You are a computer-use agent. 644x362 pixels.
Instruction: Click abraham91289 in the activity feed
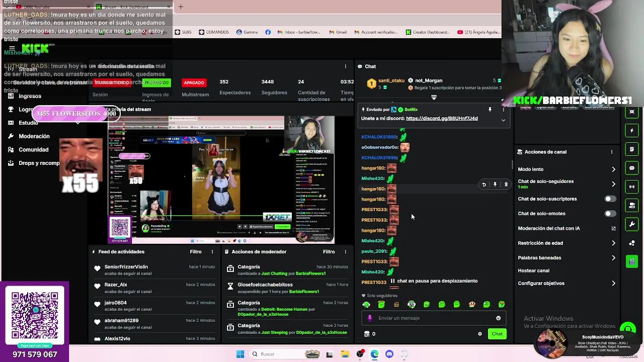click(121, 321)
